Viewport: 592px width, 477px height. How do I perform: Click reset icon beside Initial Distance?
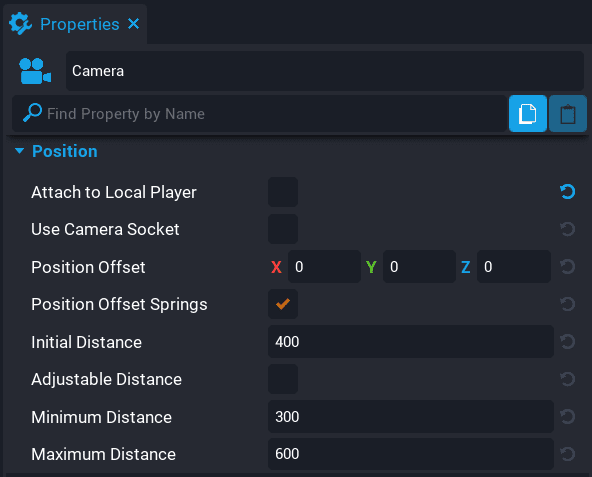567,342
